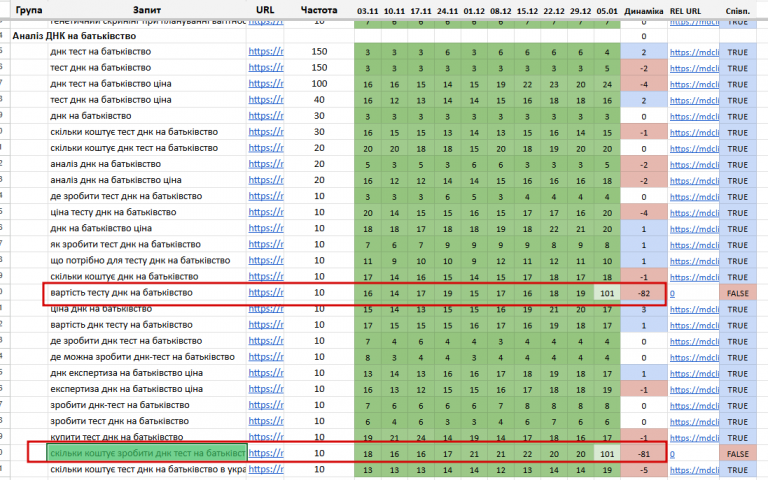Click the Група column header
This screenshot has height=480, width=768.
coord(28,10)
